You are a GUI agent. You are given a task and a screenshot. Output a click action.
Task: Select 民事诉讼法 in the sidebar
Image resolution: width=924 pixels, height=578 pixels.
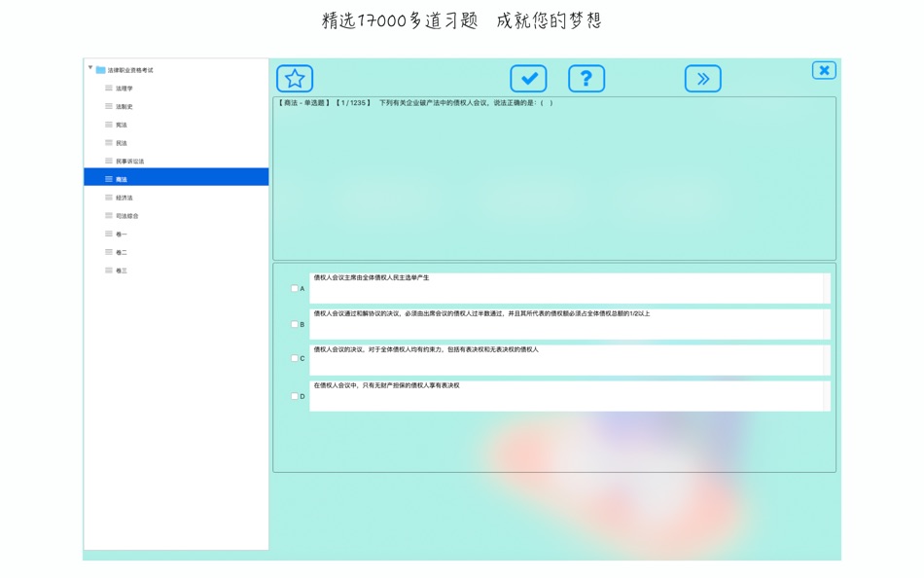(x=129, y=161)
